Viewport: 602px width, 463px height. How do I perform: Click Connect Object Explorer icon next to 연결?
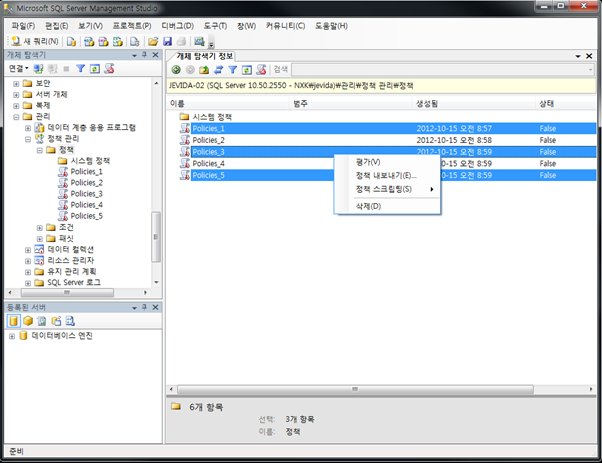38,69
